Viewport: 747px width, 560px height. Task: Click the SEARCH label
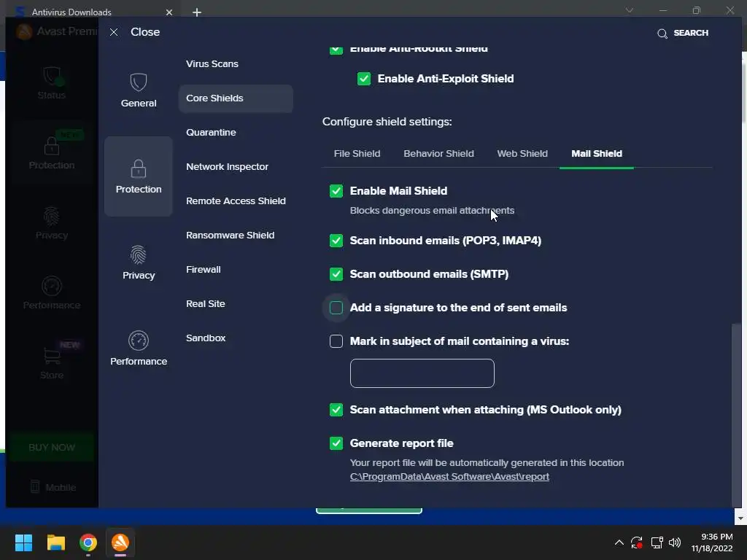[x=691, y=33]
